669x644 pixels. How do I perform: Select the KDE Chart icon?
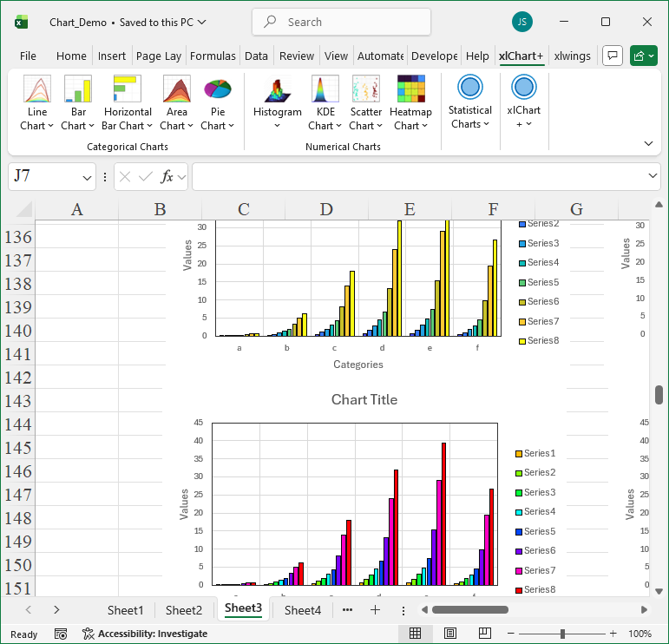[x=325, y=90]
